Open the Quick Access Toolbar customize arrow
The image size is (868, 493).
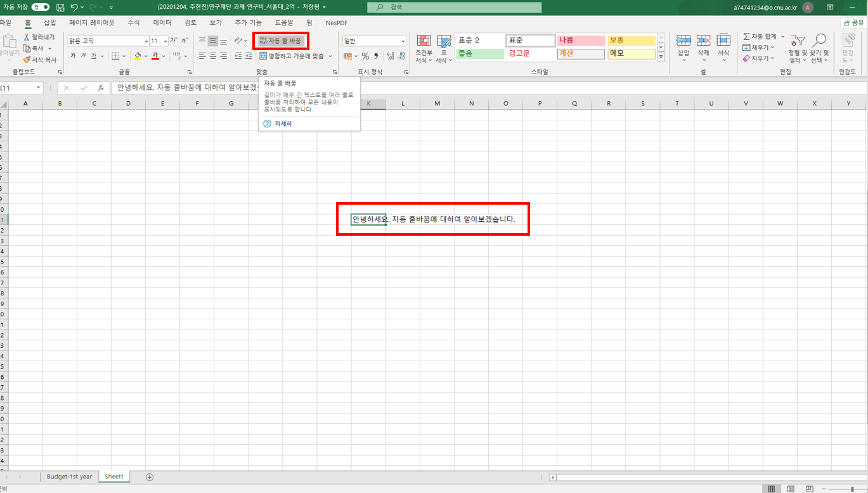point(112,8)
